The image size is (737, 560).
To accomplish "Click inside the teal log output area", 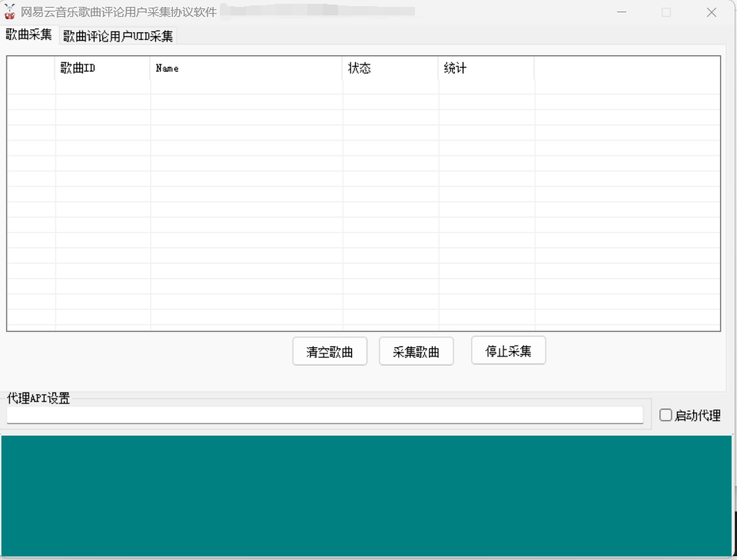I will pyautogui.click(x=366, y=495).
